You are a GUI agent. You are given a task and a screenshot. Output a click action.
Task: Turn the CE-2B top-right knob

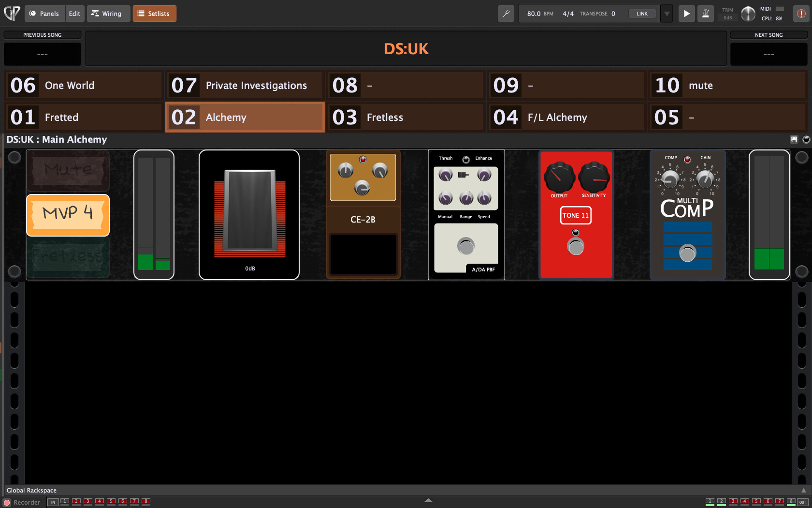pos(380,170)
